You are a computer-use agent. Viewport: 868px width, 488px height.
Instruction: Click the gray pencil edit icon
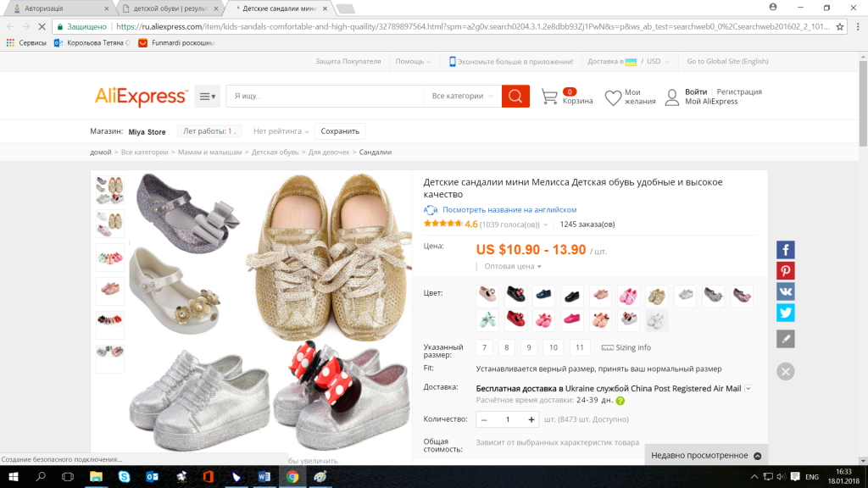[x=785, y=339]
